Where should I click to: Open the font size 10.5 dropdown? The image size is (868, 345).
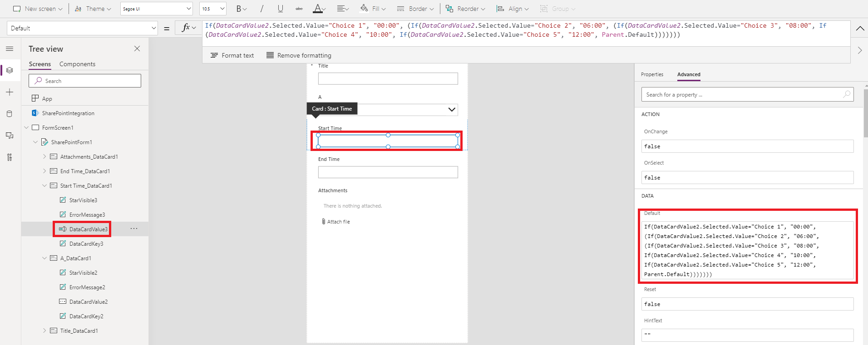pos(212,9)
